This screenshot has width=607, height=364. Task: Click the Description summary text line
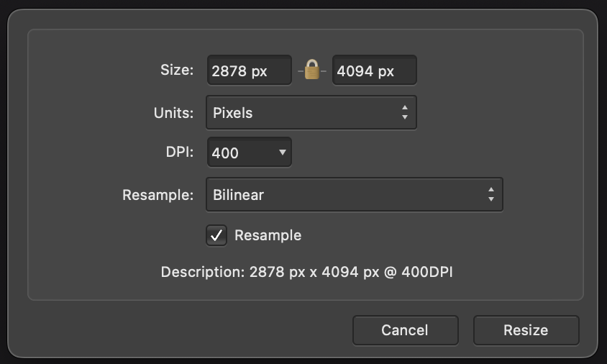click(306, 272)
